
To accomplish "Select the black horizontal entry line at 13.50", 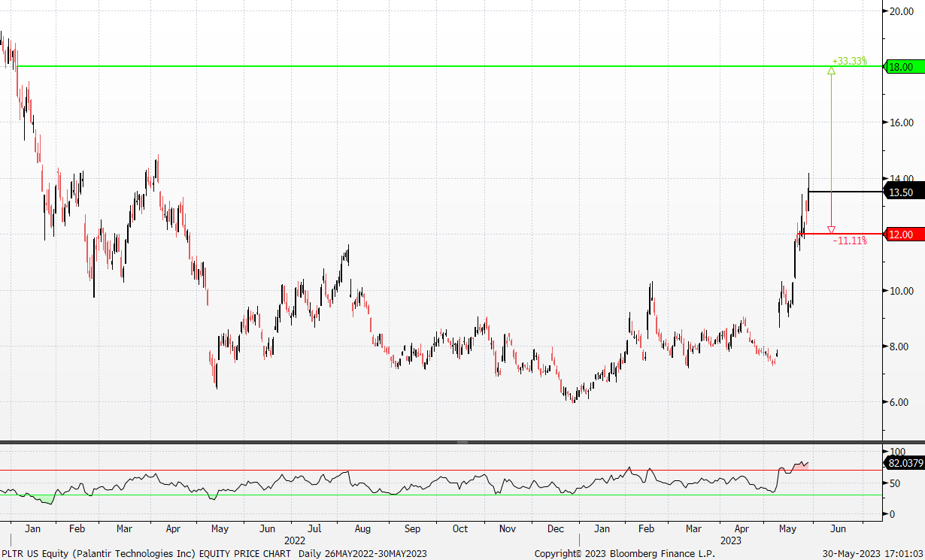I will [846, 192].
